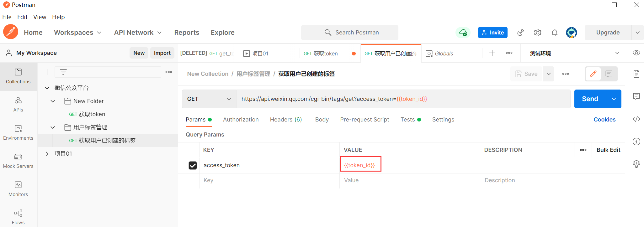644x227 pixels.
Task: Open tab bar more options dots
Action: pos(509,53)
